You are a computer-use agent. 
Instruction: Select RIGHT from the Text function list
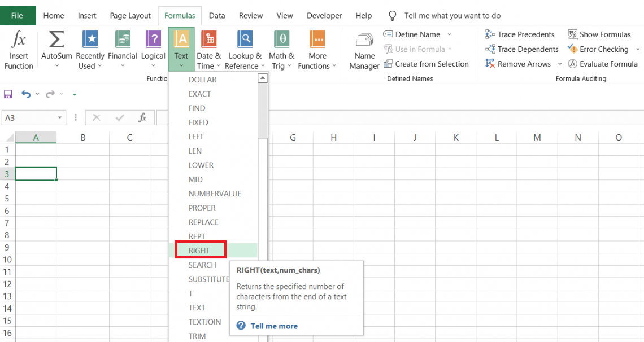pos(199,251)
